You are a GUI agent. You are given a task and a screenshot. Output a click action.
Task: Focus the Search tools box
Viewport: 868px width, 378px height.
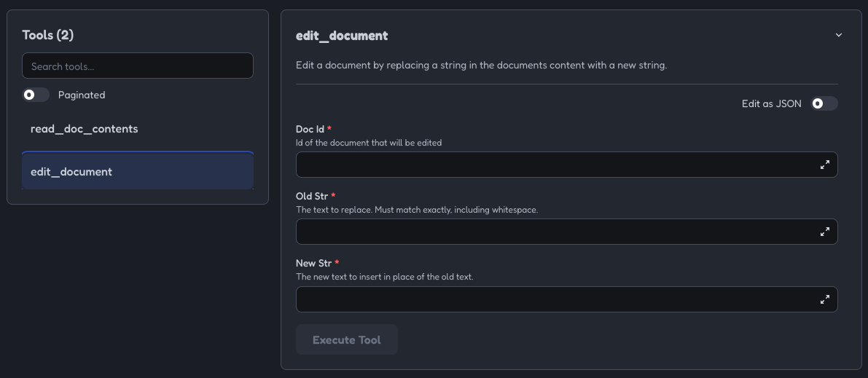point(137,66)
